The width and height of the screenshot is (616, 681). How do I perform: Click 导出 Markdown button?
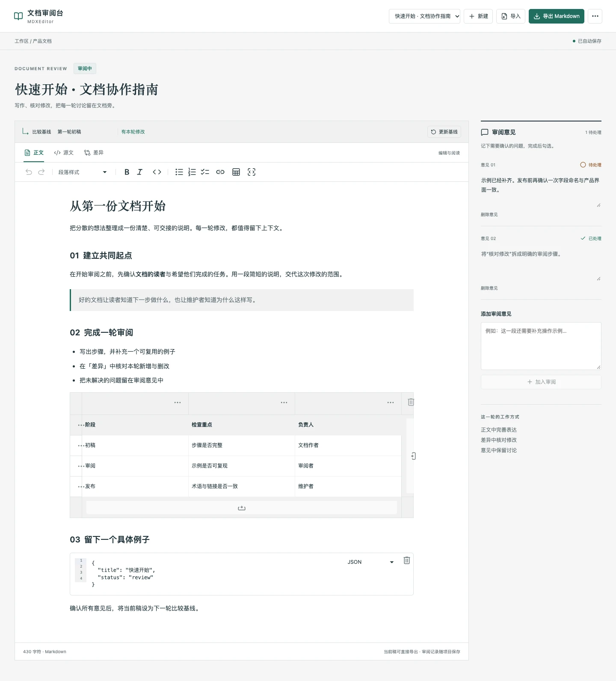(557, 16)
